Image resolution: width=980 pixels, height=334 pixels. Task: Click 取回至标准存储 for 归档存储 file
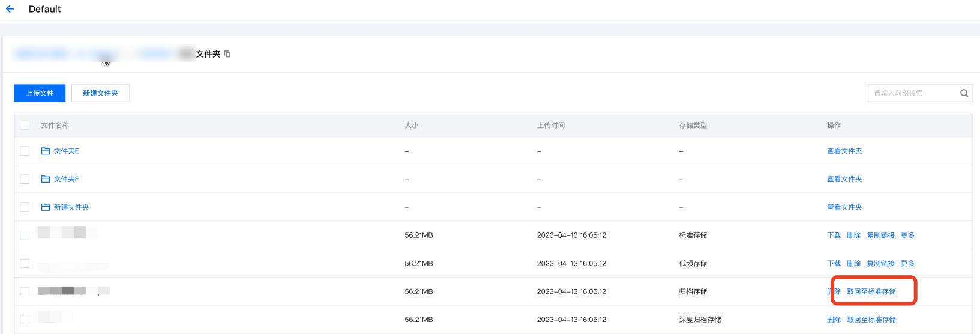coord(871,292)
